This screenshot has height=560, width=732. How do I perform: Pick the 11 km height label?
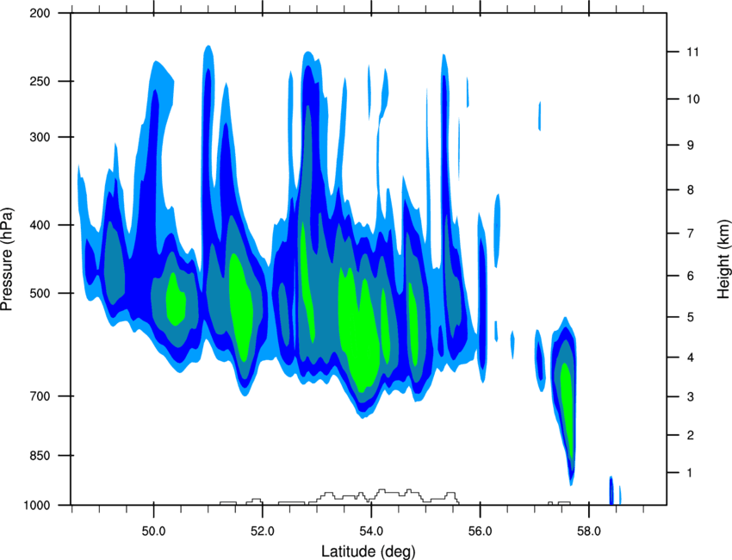692,52
